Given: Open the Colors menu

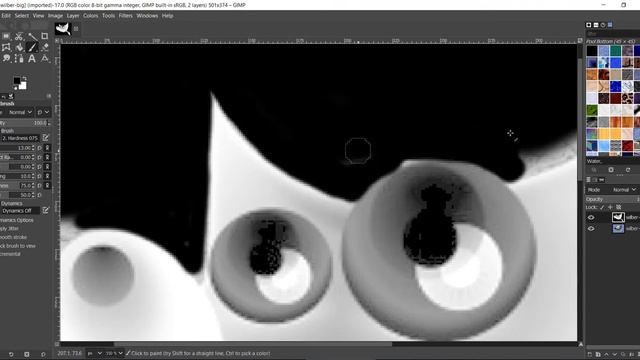Looking at the screenshot, I should [x=90, y=16].
